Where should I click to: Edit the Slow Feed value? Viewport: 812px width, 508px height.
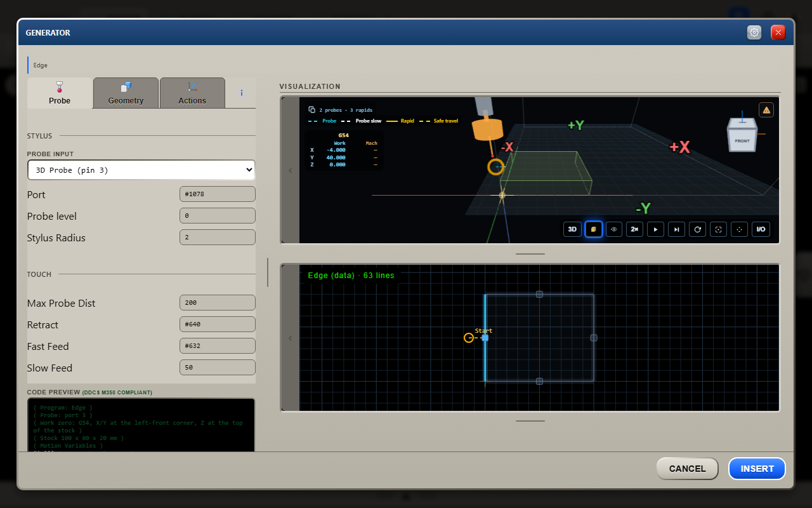coord(218,368)
